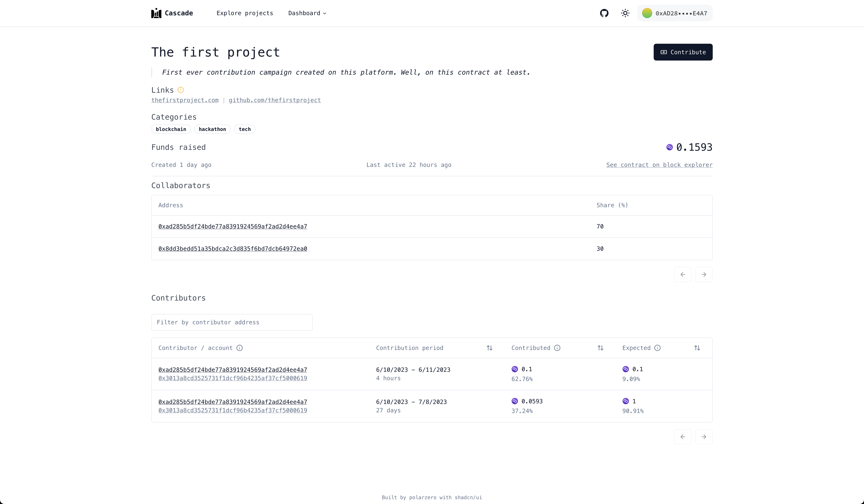Open the GitHub repository icon
Viewport: 864px width, 504px height.
click(604, 13)
